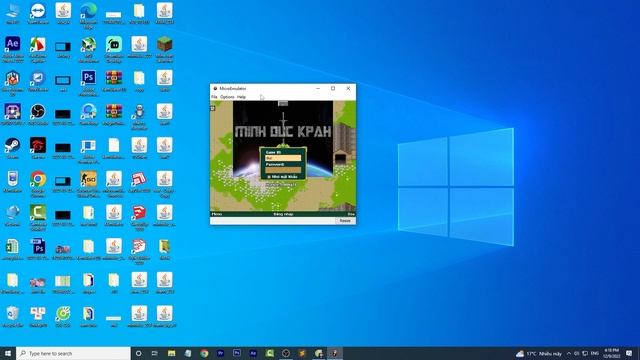Open After Effects from the taskbar
Image resolution: width=640 pixels, height=360 pixels.
(253, 353)
